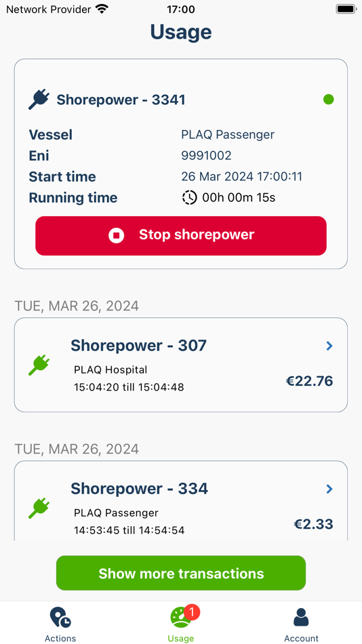Image resolution: width=362 pixels, height=644 pixels.
Task: Expand Shorepower - 334 transaction via chevron
Action: click(x=329, y=489)
